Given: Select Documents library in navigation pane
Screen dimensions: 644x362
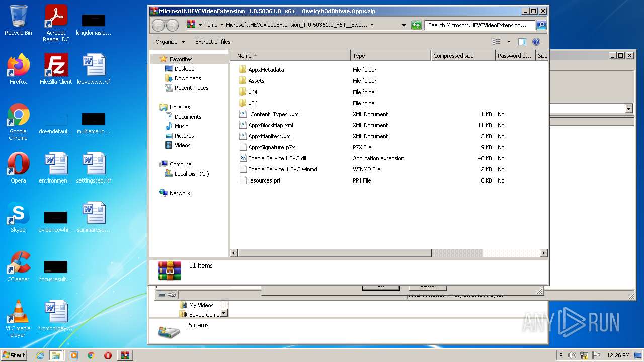Looking at the screenshot, I should coord(188,117).
